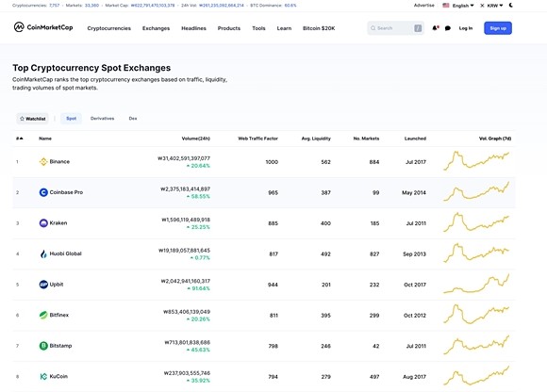The height and width of the screenshot is (392, 547).
Task: Click the Huobi Global flame icon
Action: 43,253
